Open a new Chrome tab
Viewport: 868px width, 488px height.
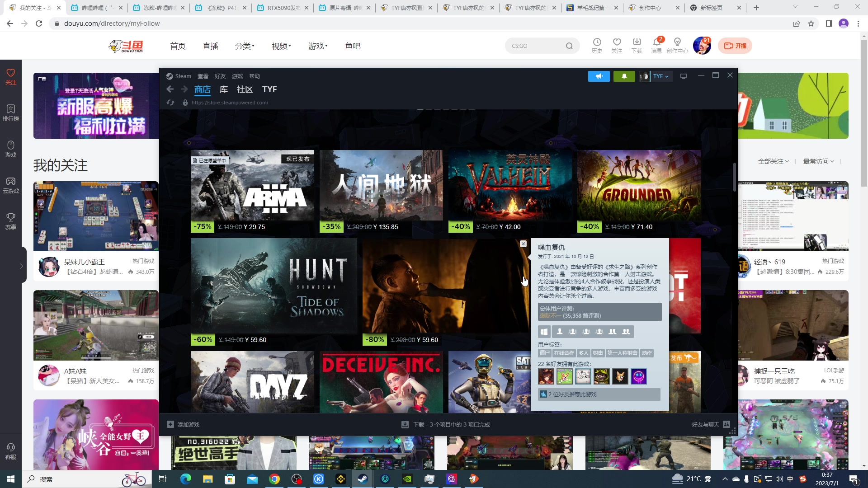[x=756, y=7]
